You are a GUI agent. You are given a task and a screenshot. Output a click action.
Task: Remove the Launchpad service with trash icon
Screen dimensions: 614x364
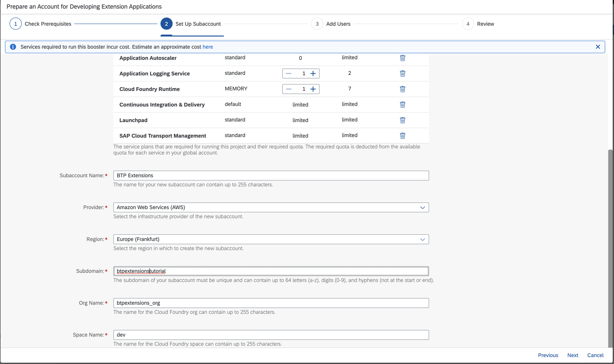click(x=402, y=120)
